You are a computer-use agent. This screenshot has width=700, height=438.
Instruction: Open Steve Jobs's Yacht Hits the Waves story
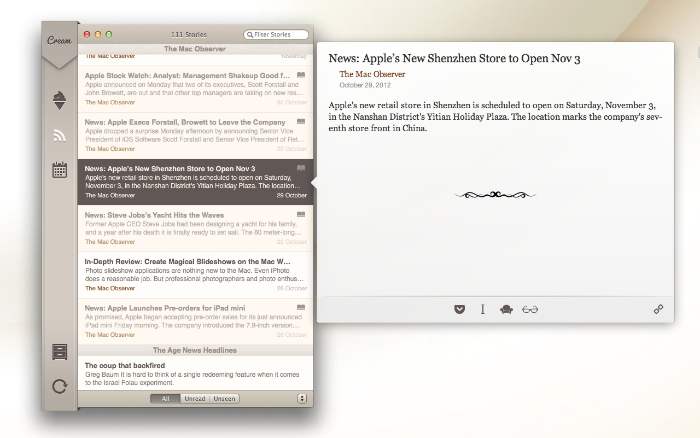click(196, 228)
